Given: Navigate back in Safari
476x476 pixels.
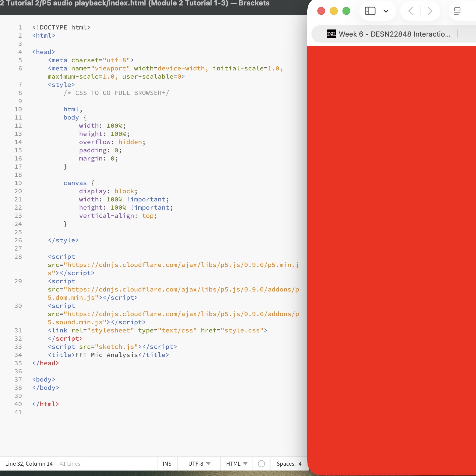Looking at the screenshot, I should pos(410,11).
